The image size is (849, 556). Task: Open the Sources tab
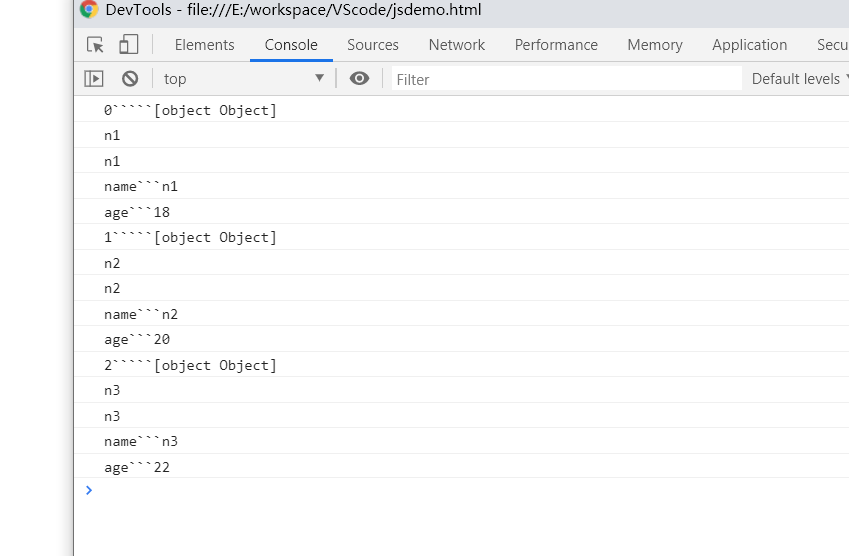373,45
